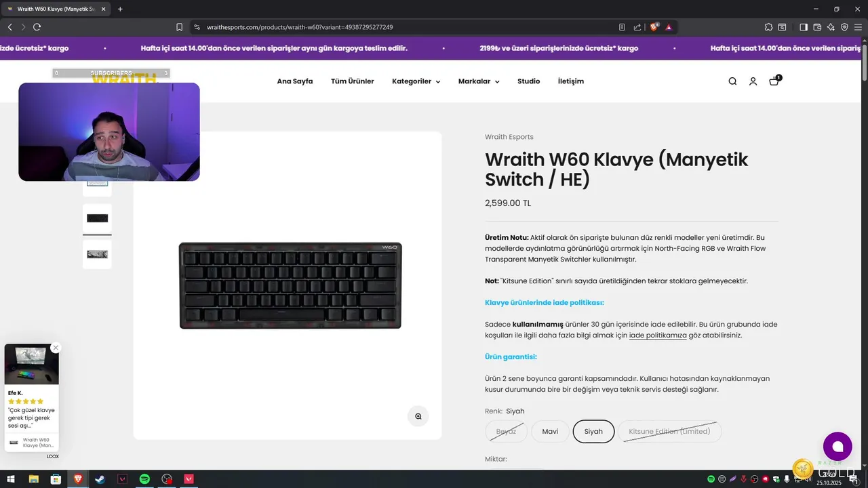
Task: Open the Studio menu item
Action: click(x=529, y=81)
